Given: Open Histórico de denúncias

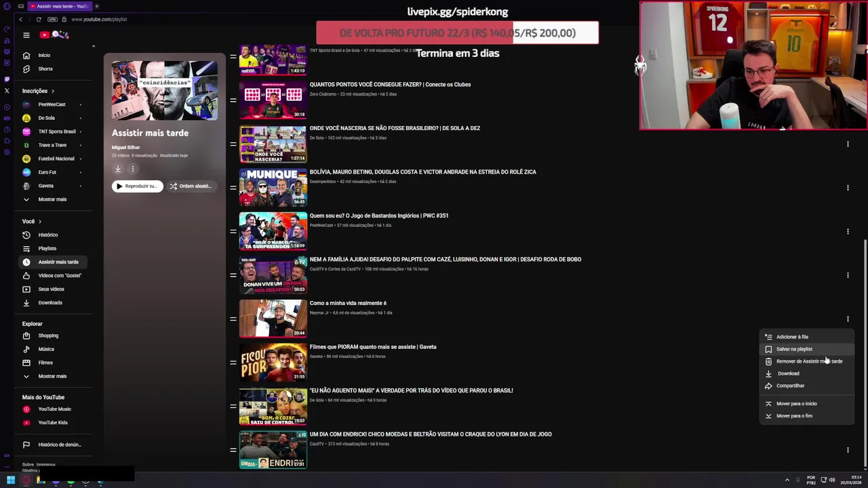Looking at the screenshot, I should coord(52,445).
